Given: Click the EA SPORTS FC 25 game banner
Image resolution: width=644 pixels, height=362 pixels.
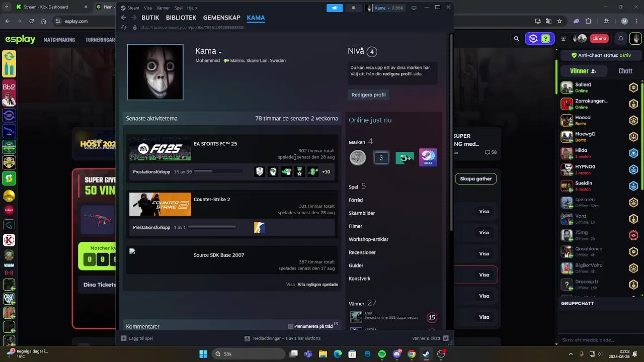Looking at the screenshot, I should [x=160, y=149].
